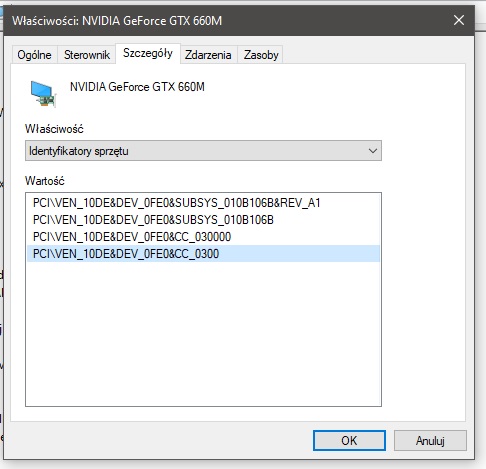The image size is (486, 469).
Task: Click empty area of the Wartość list
Action: (203, 333)
